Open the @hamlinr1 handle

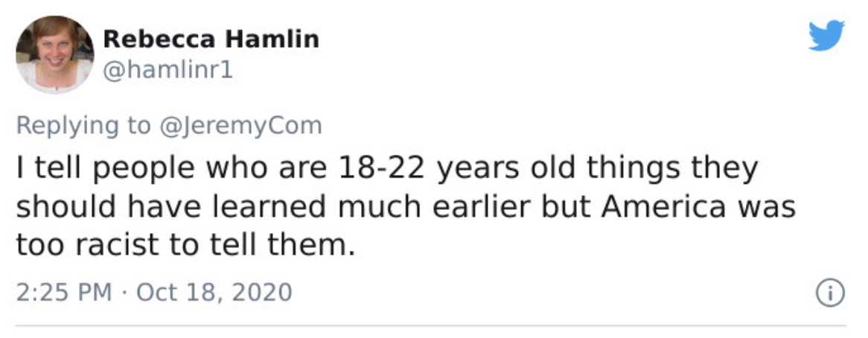click(168, 71)
